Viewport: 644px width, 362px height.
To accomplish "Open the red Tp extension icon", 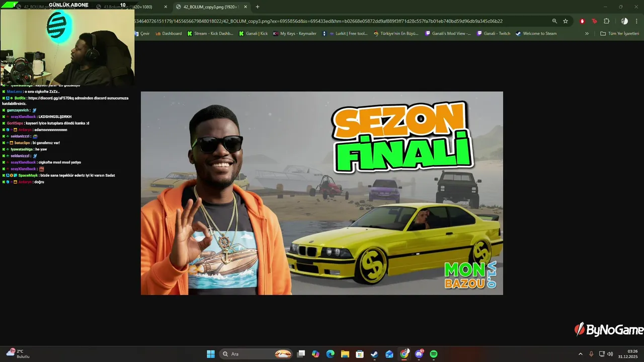I will click(x=594, y=21).
